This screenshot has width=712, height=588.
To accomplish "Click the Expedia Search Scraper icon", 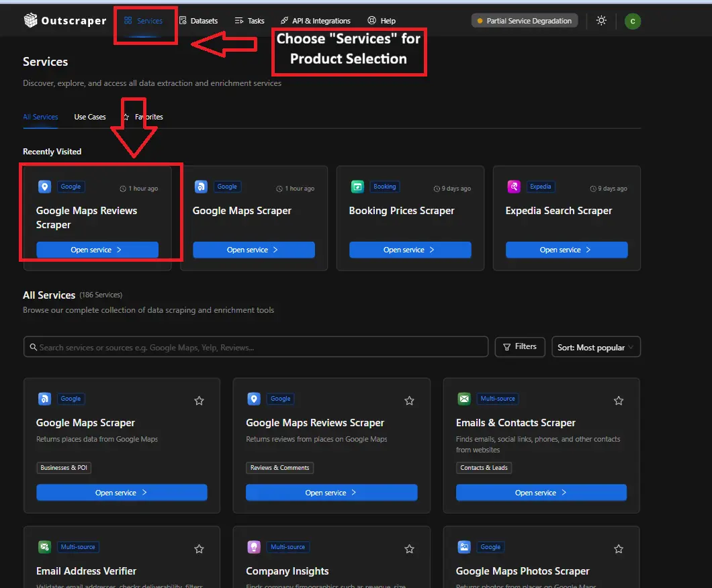I will point(515,187).
